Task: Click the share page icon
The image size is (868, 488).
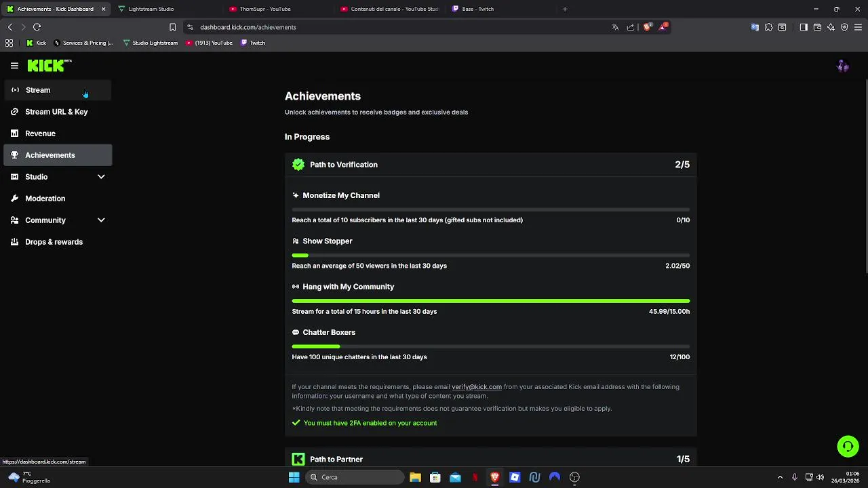Action: 631,27
